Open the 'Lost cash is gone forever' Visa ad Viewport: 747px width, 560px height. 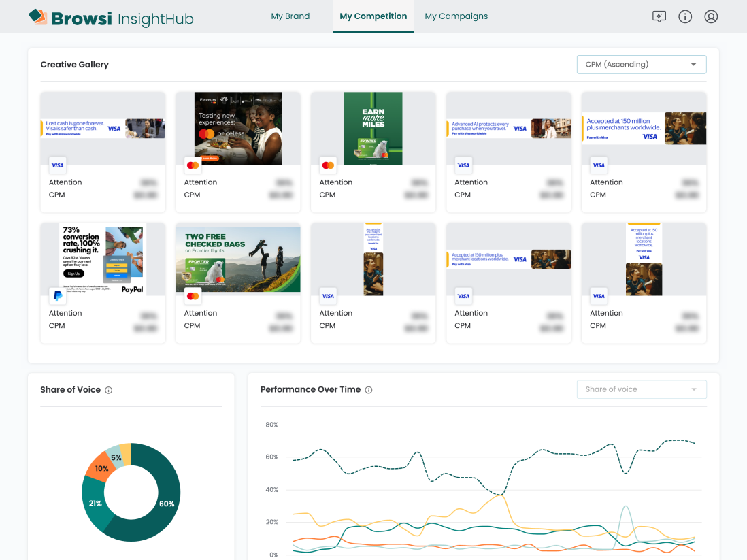coord(103,129)
